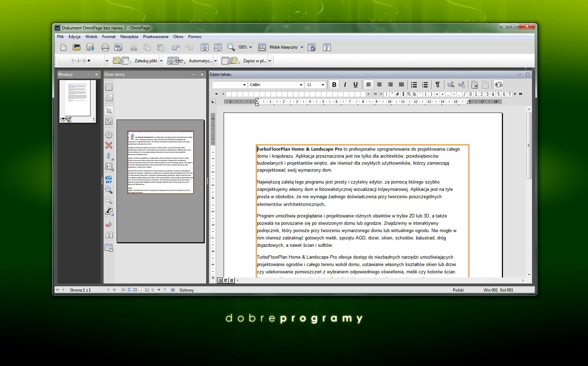Open the Pomoc menu
The width and height of the screenshot is (588, 366).
coord(195,36)
